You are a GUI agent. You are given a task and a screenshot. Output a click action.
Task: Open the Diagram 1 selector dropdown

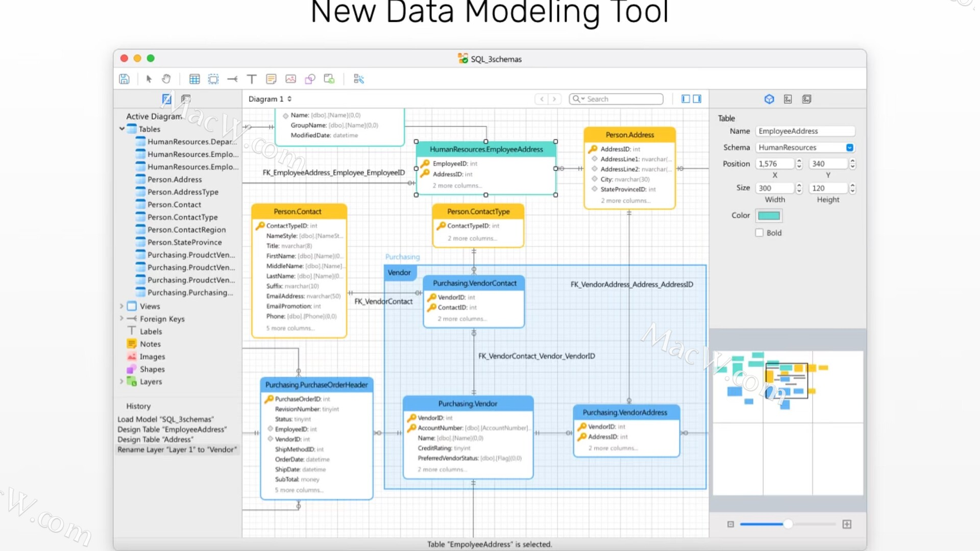click(x=270, y=99)
